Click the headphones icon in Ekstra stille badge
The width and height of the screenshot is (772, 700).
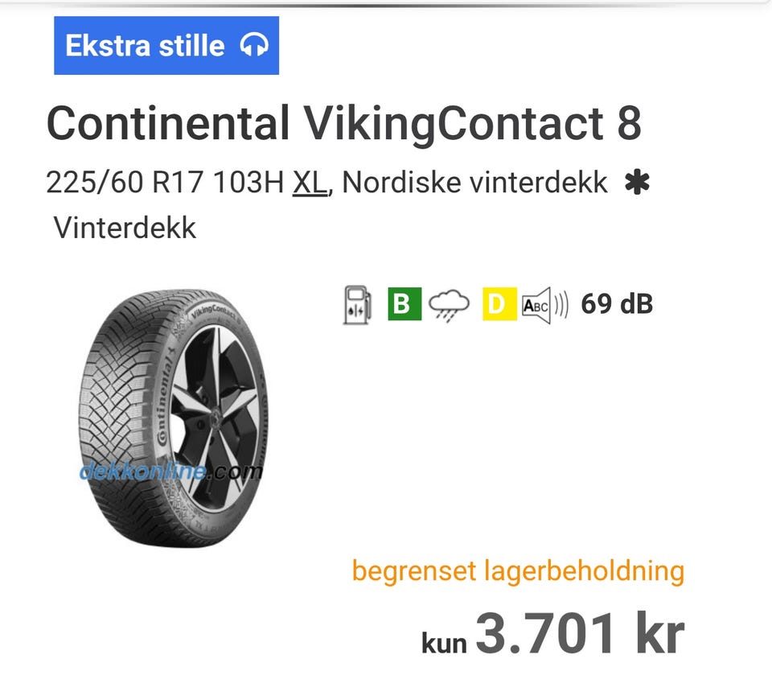click(253, 46)
